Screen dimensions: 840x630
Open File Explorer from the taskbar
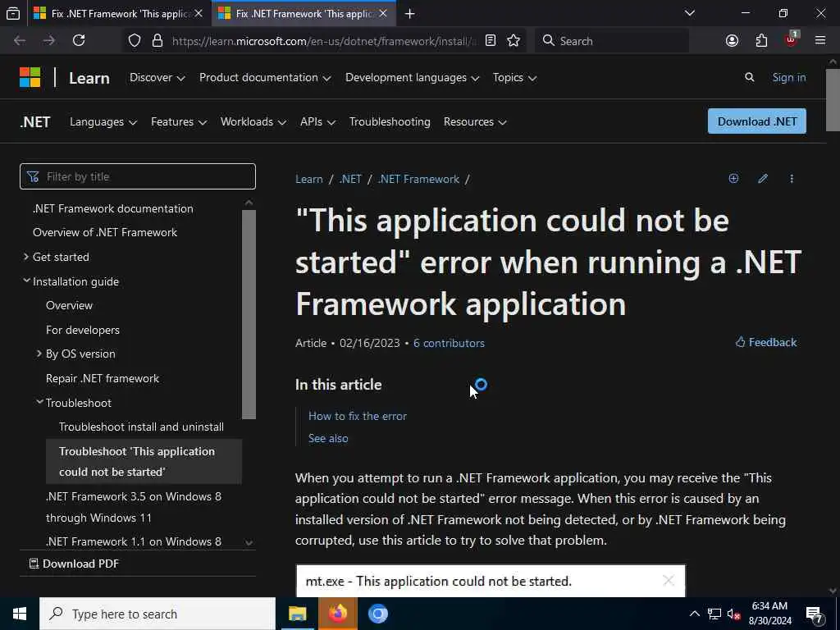pos(297,614)
